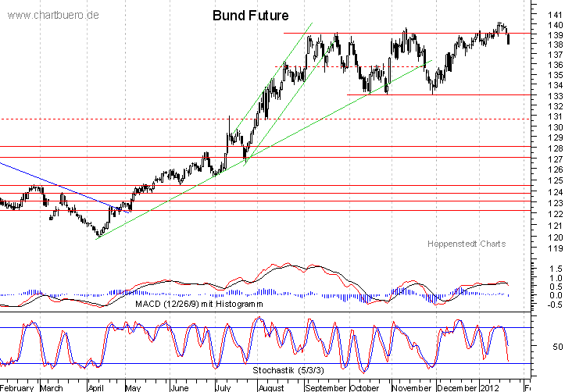The width and height of the screenshot is (565, 392).
Task: Click the 135 price axis value
Action: coord(555,75)
